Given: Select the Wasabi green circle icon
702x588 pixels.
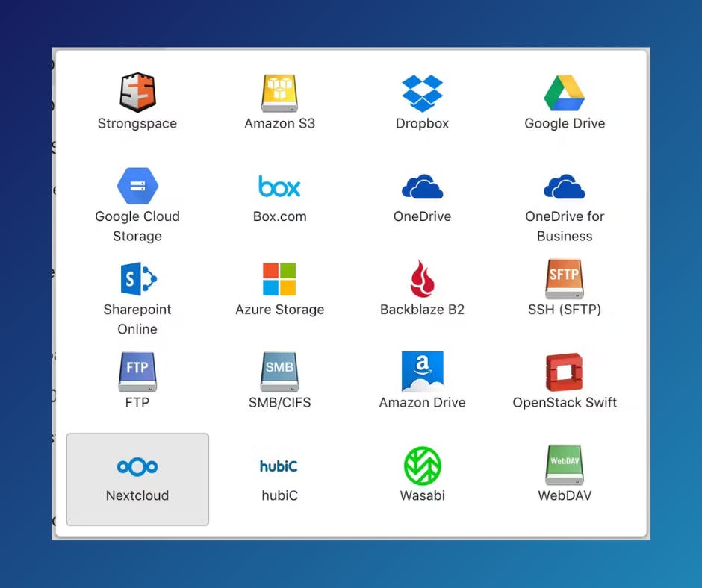Looking at the screenshot, I should tap(422, 466).
